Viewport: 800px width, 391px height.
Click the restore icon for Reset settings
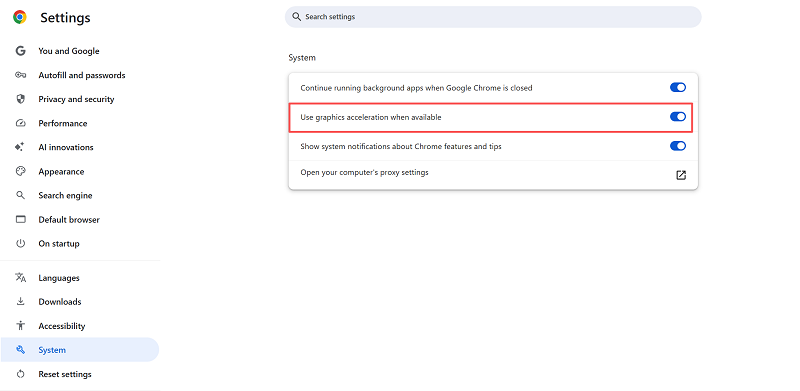point(20,374)
